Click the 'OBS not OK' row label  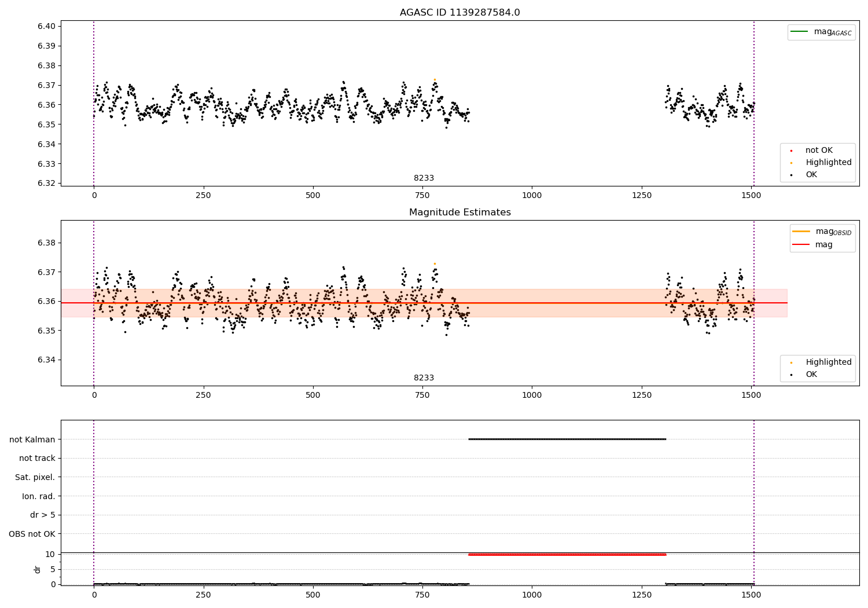[32, 534]
